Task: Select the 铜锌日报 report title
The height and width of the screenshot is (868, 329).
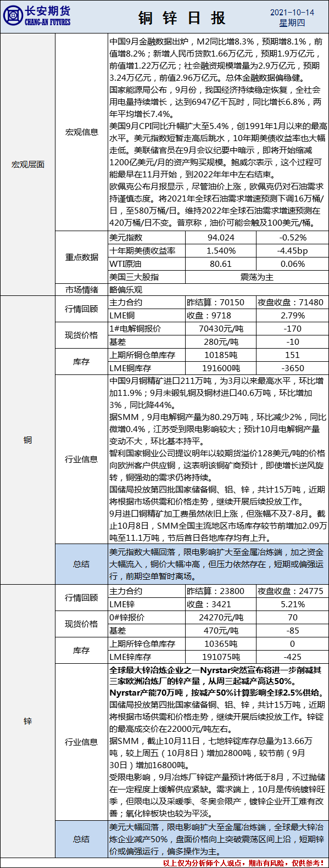Action: click(x=182, y=18)
